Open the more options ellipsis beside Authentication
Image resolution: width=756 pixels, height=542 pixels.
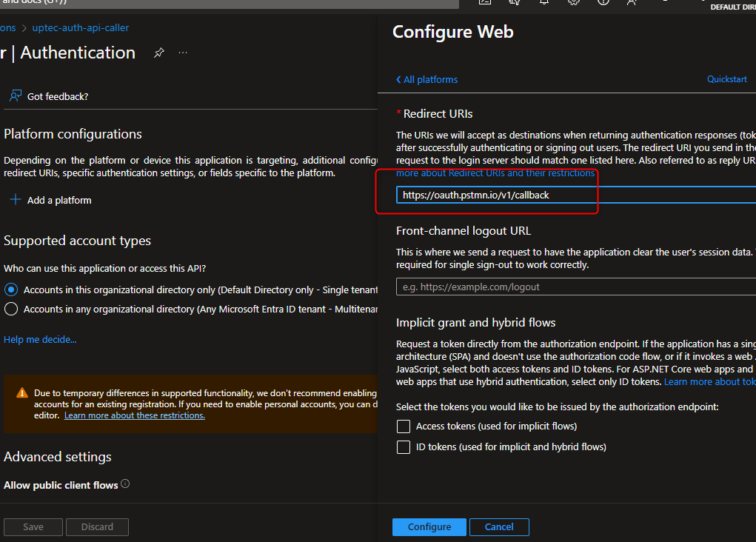tap(183, 53)
